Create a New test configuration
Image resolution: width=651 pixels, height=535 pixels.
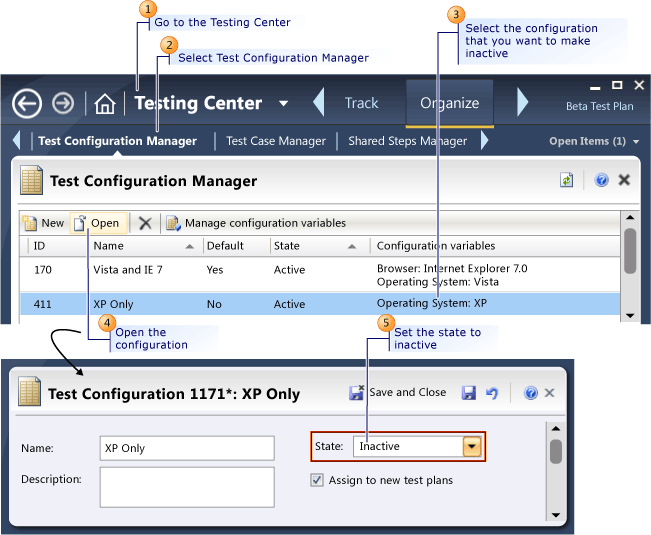43,223
